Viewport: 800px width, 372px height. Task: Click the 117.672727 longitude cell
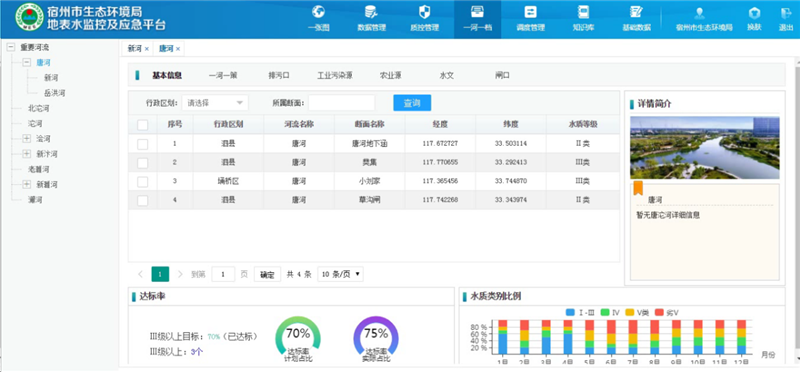[x=440, y=144]
